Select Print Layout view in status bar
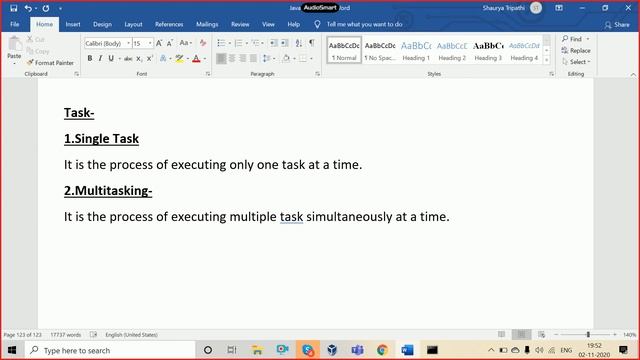Viewport: 640px width, 360px height. pos(521,335)
